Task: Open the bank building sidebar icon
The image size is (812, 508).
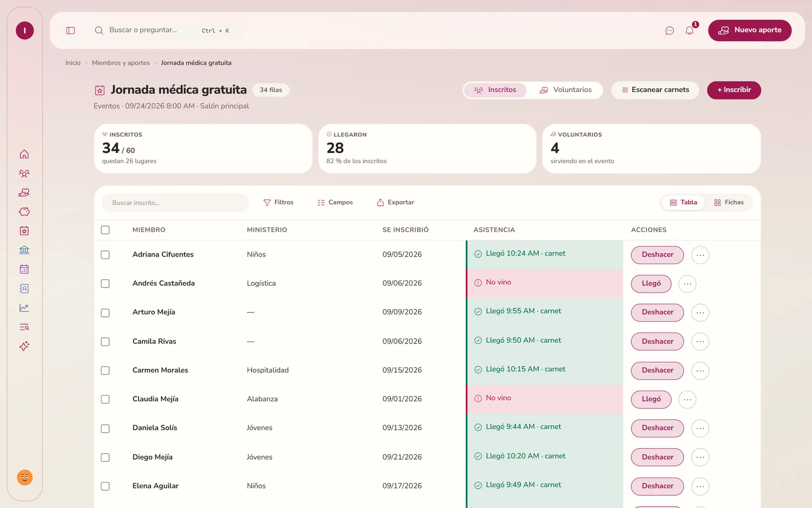Action: point(24,250)
